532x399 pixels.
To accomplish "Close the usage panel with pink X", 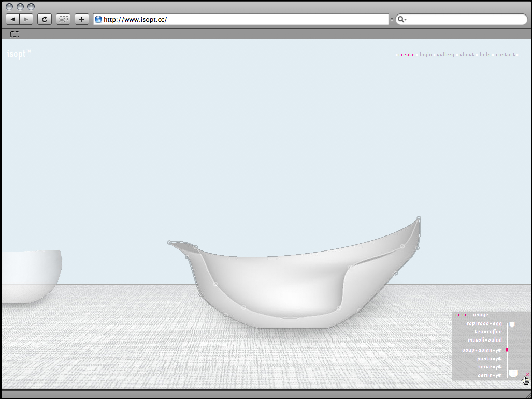I will click(527, 375).
